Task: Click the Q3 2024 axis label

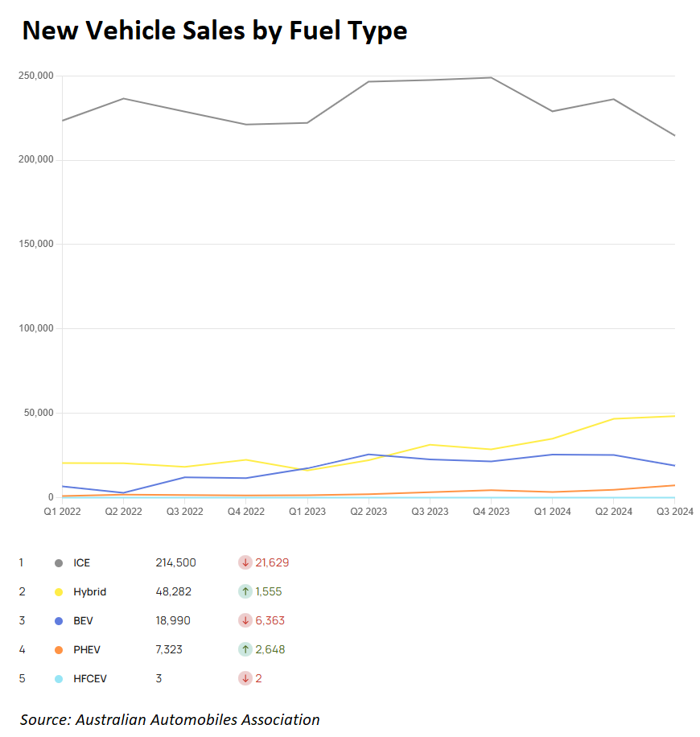Action: [x=674, y=511]
